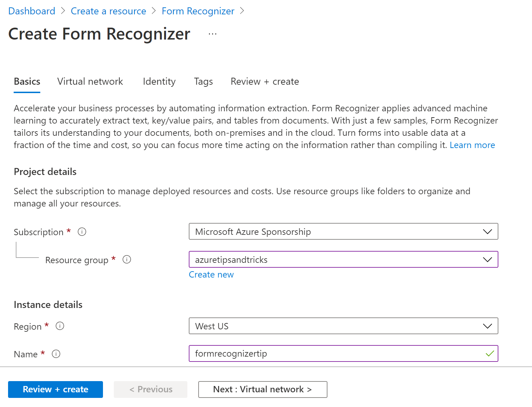
Task: Click the Name field info icon
Action: (x=56, y=354)
